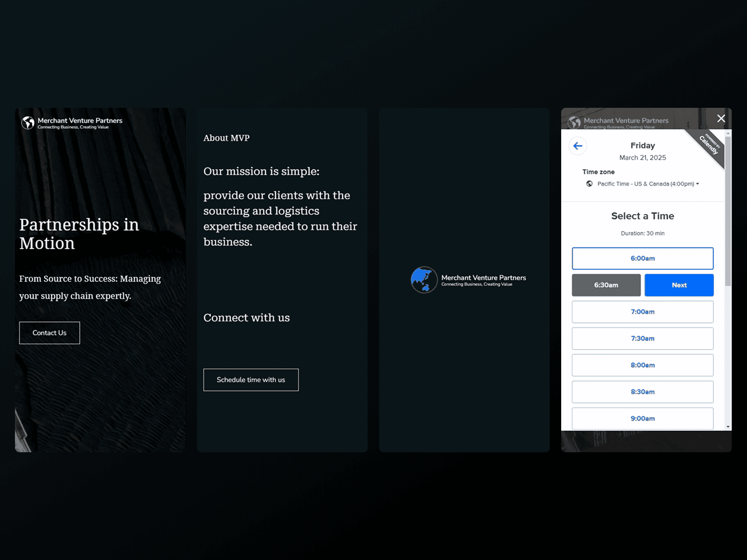Close the Calendly scheduling popup
The width and height of the screenshot is (747, 560).
721,119
